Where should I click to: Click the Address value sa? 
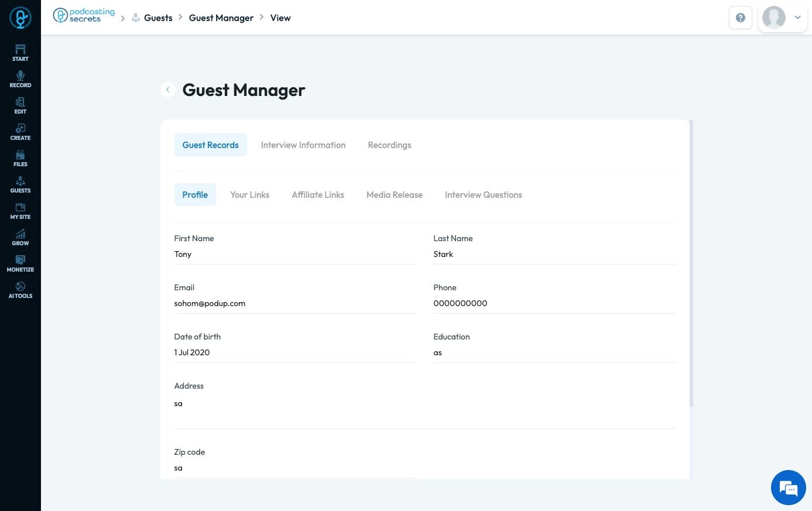coord(179,403)
